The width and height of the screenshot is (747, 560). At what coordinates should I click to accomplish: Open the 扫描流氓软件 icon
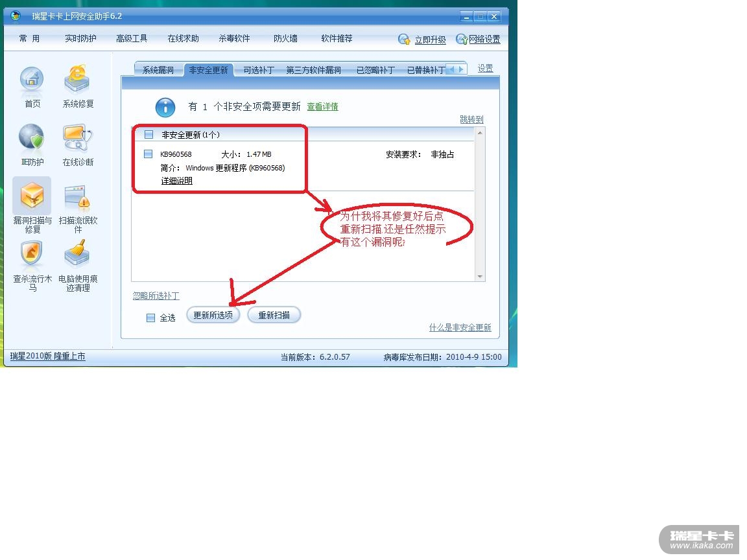click(x=77, y=196)
